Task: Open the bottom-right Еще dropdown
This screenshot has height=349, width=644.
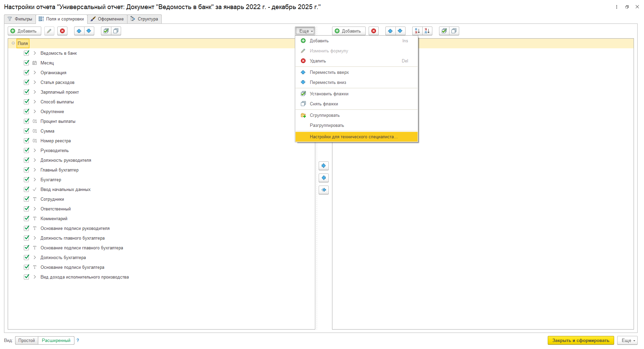Action: click(x=628, y=340)
